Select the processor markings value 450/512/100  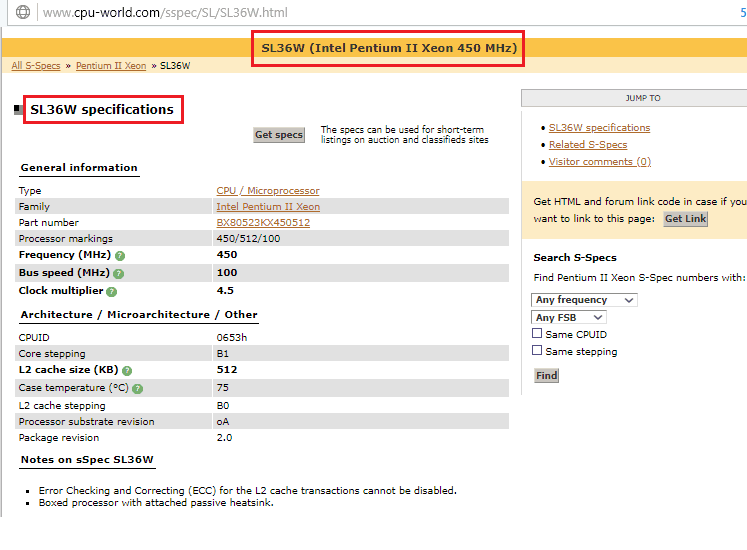pyautogui.click(x=248, y=239)
